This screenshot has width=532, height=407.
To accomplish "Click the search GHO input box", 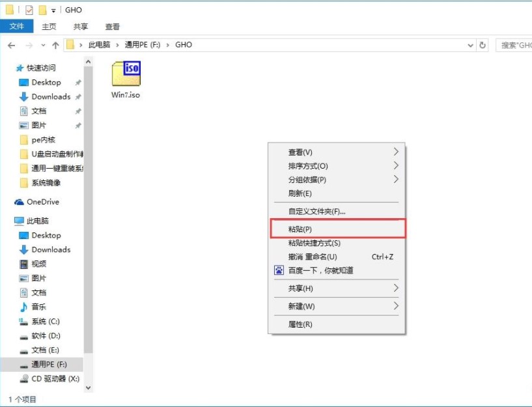I will (x=514, y=45).
